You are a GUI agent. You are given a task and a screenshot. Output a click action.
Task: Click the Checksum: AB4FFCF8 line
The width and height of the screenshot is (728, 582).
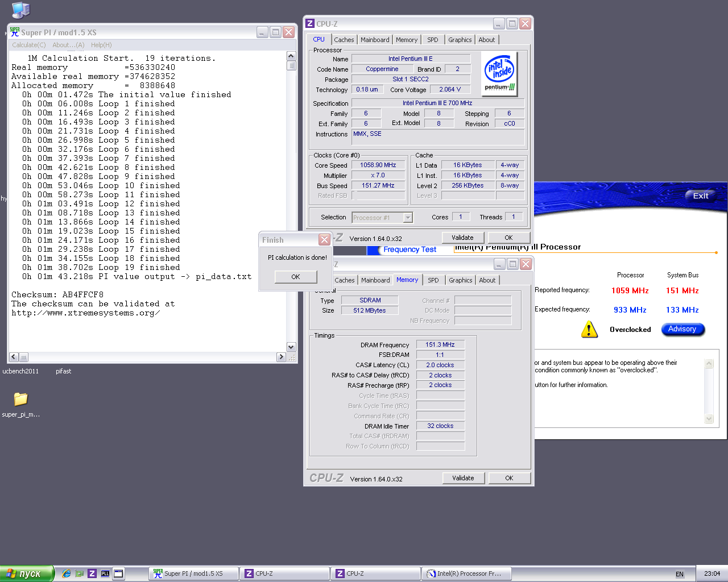pyautogui.click(x=57, y=294)
